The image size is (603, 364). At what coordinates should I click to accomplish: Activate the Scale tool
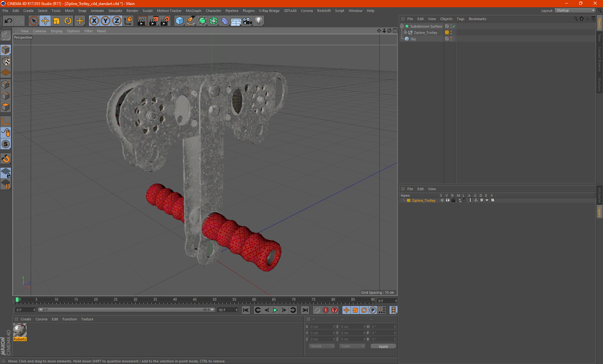click(x=57, y=21)
